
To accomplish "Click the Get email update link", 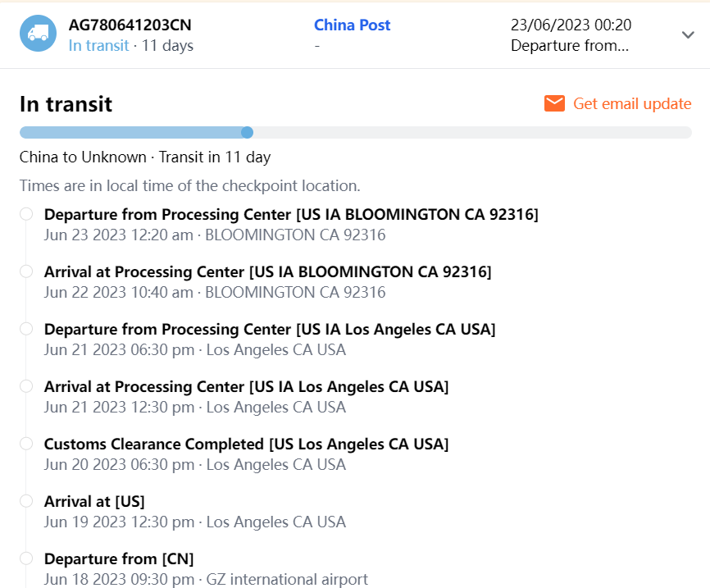I will (x=632, y=103).
